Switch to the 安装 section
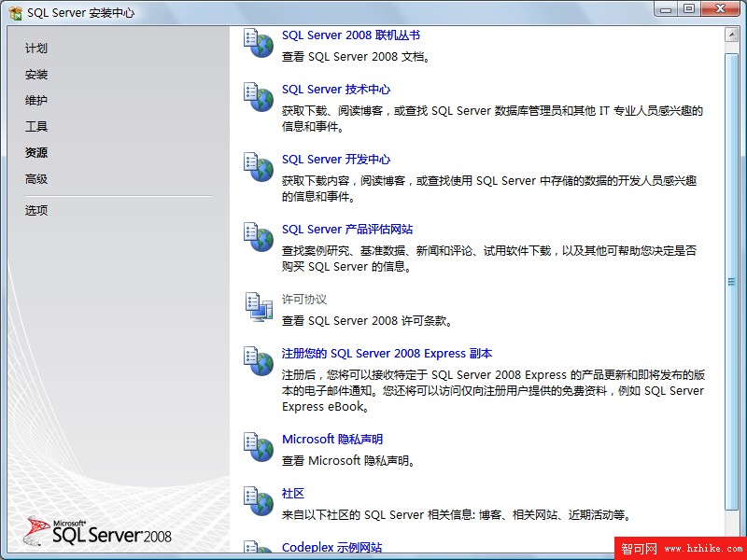The width and height of the screenshot is (747, 560). [36, 75]
